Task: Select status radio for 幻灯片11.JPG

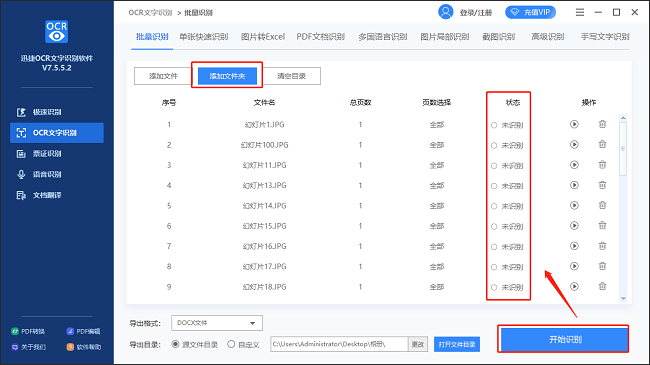Action: [494, 166]
